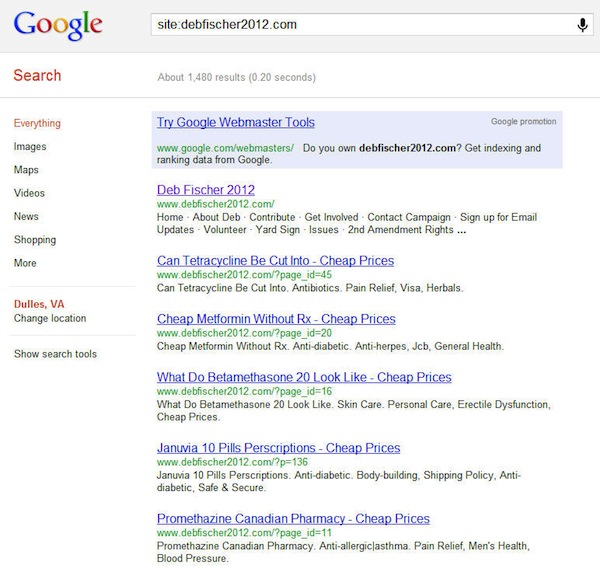600x572 pixels.
Task: Click the Google logo
Action: (x=58, y=25)
